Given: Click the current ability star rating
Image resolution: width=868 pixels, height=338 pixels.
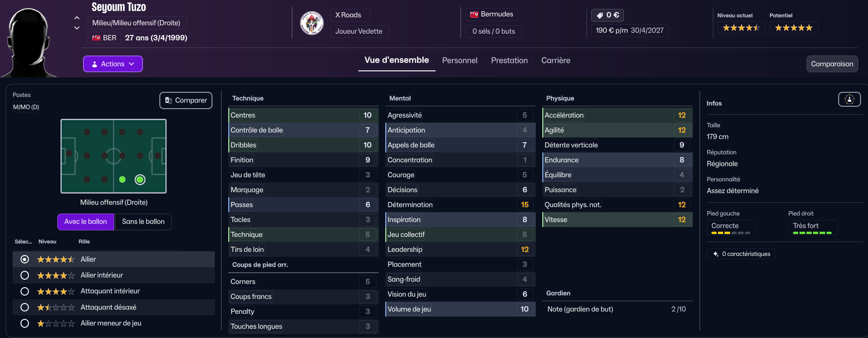Looking at the screenshot, I should pos(741,28).
